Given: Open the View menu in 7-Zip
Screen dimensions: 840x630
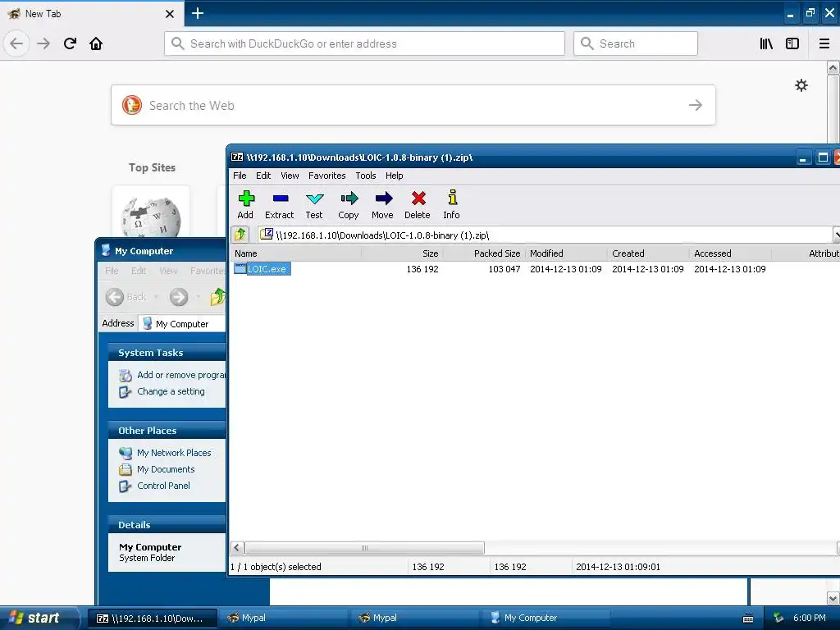Looking at the screenshot, I should pyautogui.click(x=290, y=176).
